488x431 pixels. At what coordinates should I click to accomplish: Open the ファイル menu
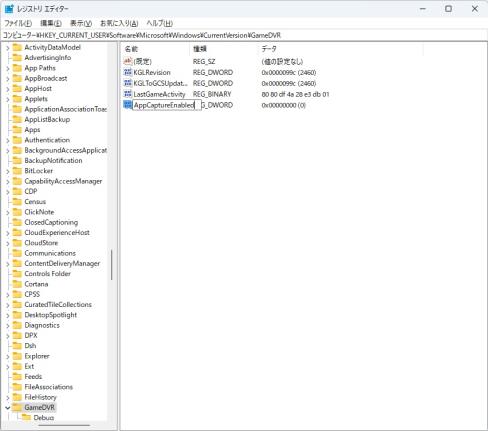pyautogui.click(x=18, y=23)
